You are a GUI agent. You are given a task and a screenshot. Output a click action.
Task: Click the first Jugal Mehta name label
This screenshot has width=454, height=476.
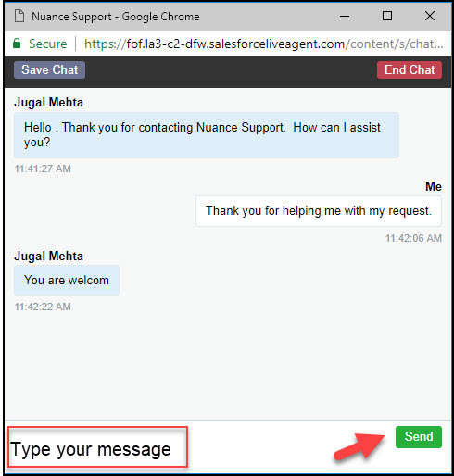point(48,103)
